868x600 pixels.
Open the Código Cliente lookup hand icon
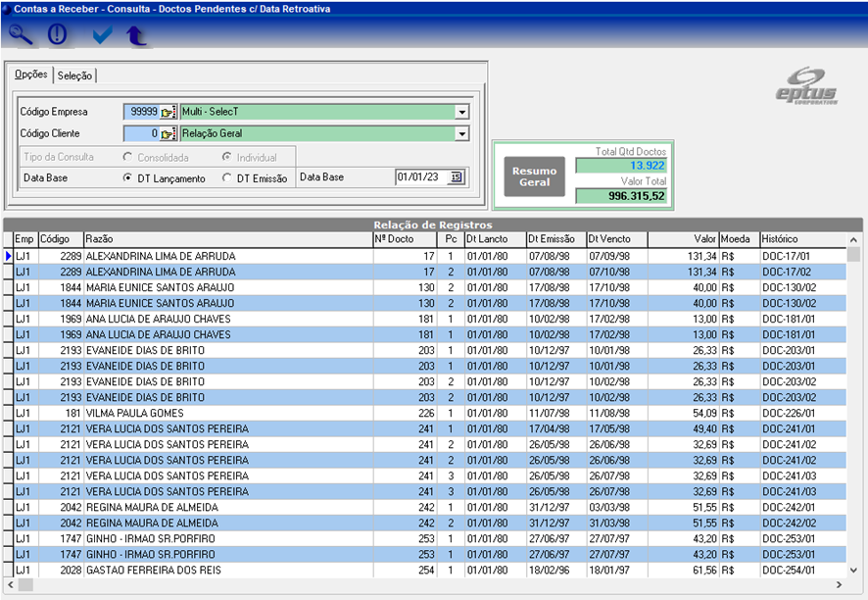pos(169,133)
